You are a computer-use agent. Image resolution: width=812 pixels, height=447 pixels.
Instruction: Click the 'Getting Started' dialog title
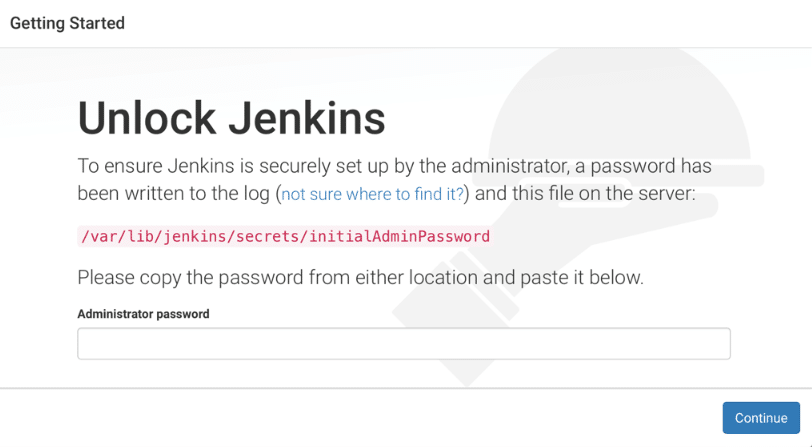click(67, 23)
